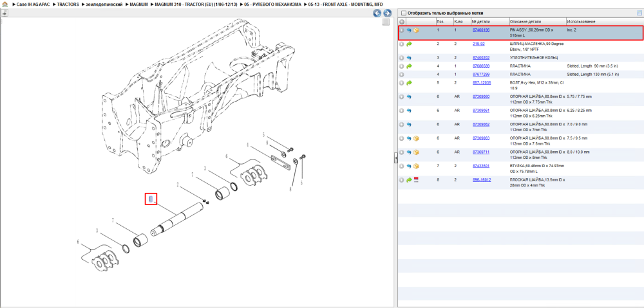Click the box icon for part 87400196
The height and width of the screenshot is (308, 644).
point(416,30)
